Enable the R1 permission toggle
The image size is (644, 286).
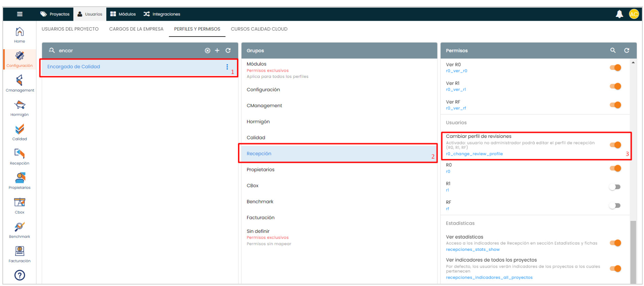point(615,187)
